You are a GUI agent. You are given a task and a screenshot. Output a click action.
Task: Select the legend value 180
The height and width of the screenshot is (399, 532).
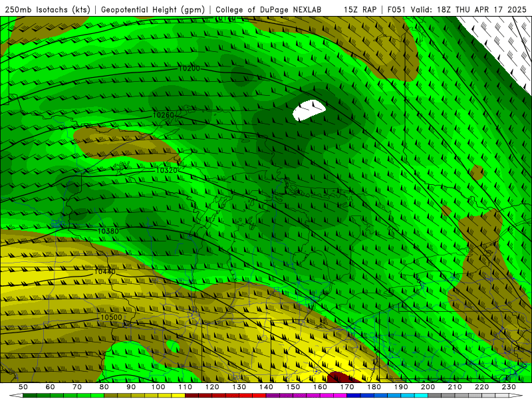click(374, 387)
